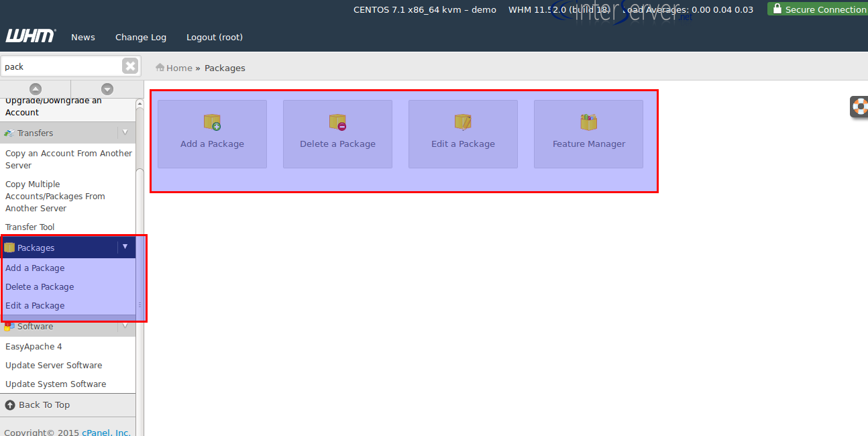868x436 pixels.
Task: Open Copy Multiple Accounts/Packages From Another Server
Action: click(x=55, y=196)
